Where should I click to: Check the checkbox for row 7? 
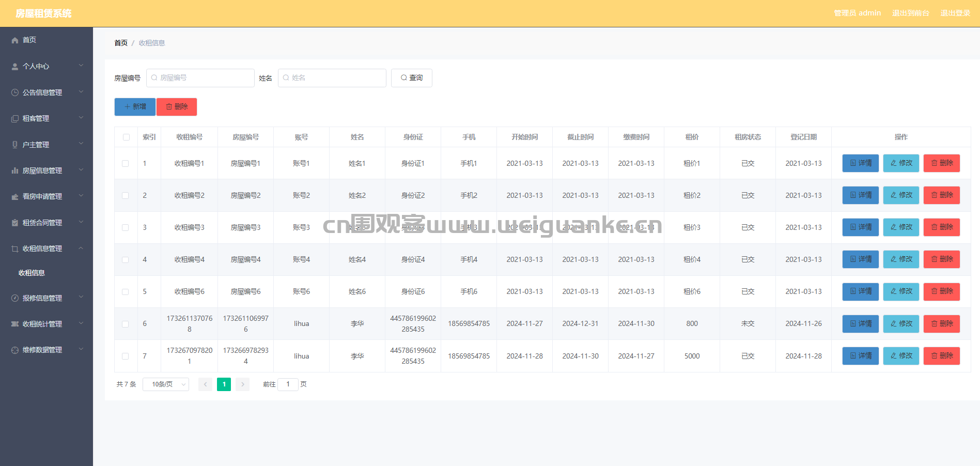126,356
